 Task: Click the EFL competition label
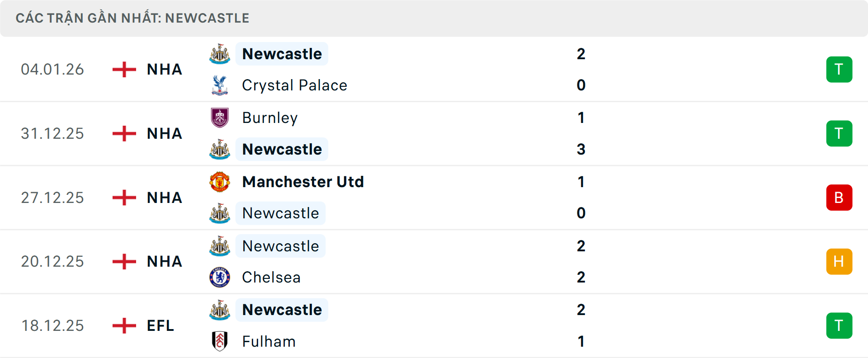pos(160,325)
